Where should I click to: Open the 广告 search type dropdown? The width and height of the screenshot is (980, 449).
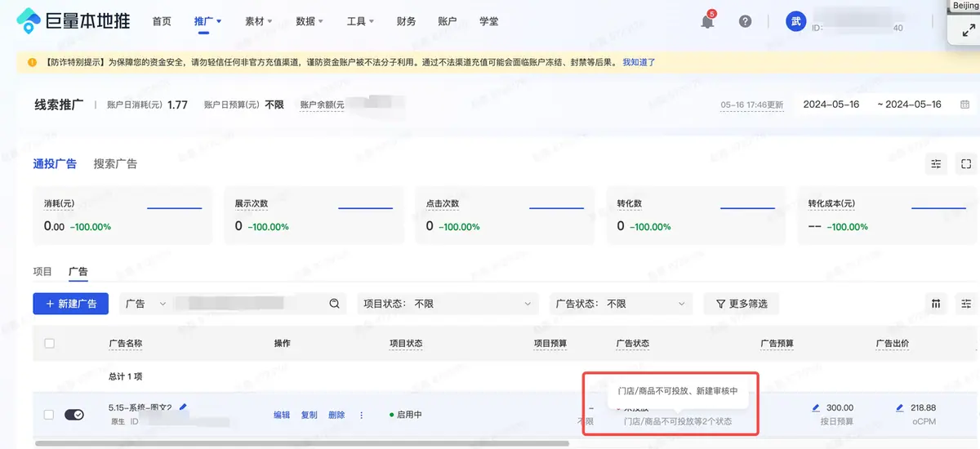[x=145, y=304]
